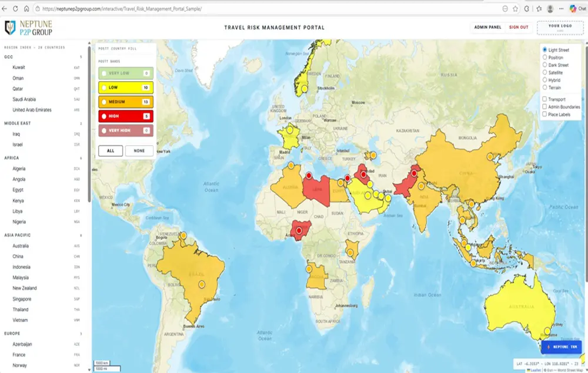588x373 pixels.
Task: Select the Hybrid basemap radio
Action: (545, 80)
